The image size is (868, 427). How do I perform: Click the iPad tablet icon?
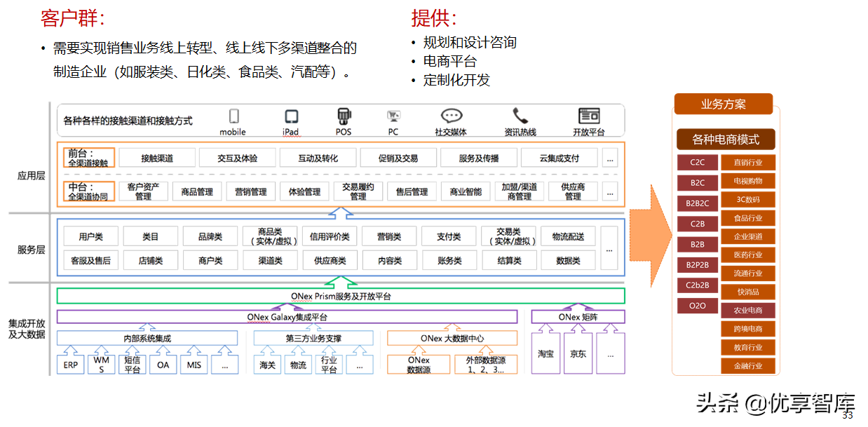click(291, 116)
